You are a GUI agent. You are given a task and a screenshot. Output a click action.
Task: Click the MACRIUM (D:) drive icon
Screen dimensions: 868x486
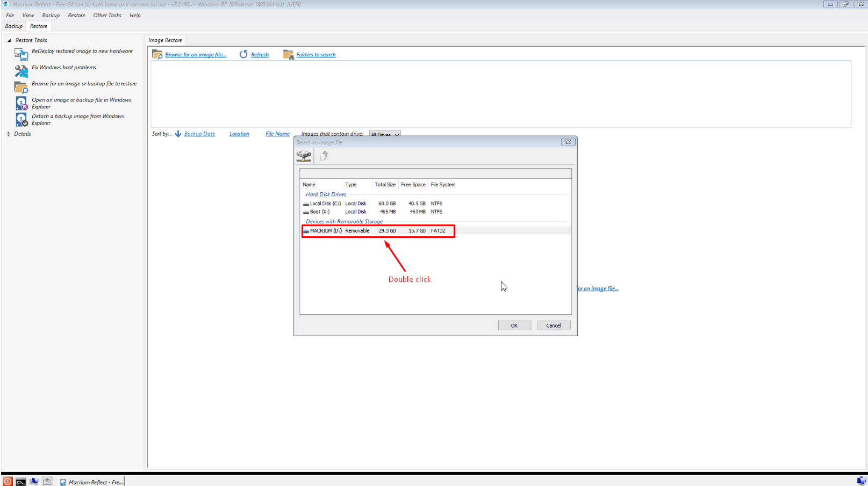306,231
